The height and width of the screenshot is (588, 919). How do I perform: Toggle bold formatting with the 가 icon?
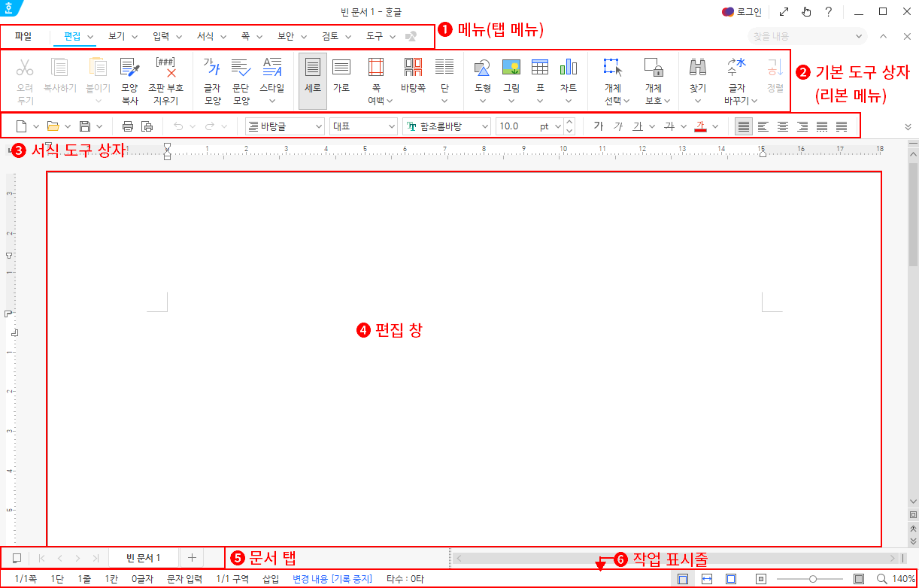(x=598, y=126)
